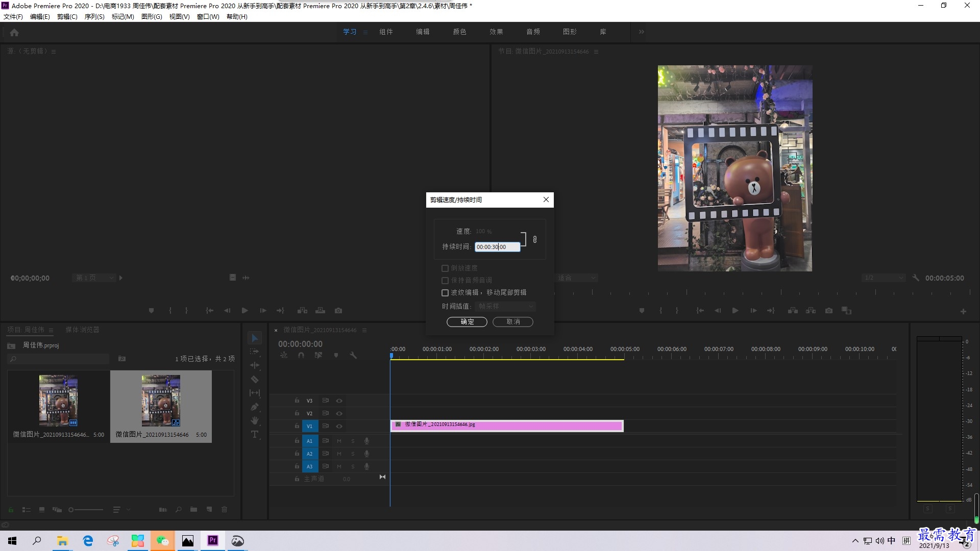
Task: Click Program monitor duration 00:00:05:00
Action: coord(945,278)
